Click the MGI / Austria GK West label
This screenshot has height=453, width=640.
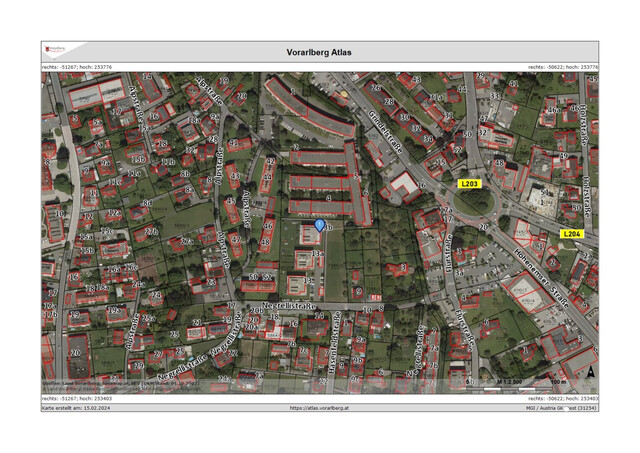click(x=561, y=408)
